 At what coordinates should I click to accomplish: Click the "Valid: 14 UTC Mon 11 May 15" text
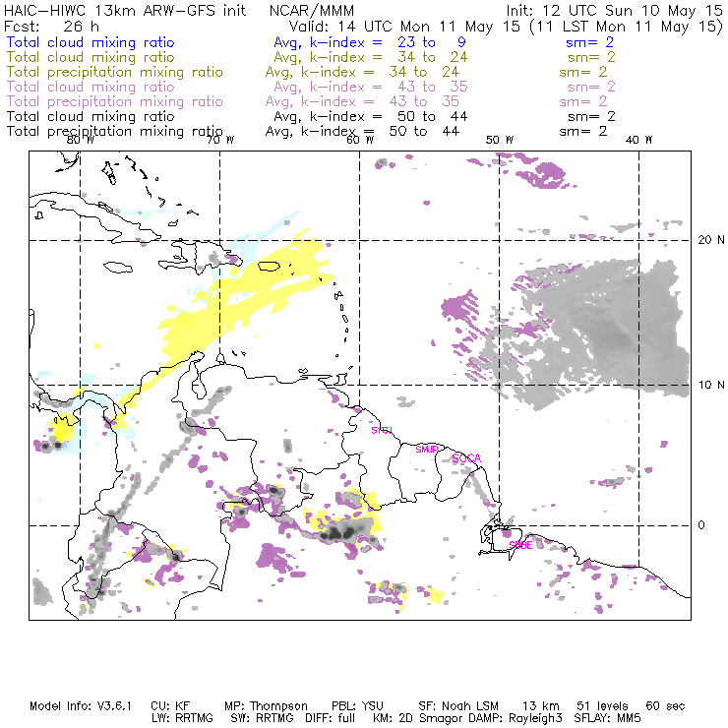click(x=404, y=27)
